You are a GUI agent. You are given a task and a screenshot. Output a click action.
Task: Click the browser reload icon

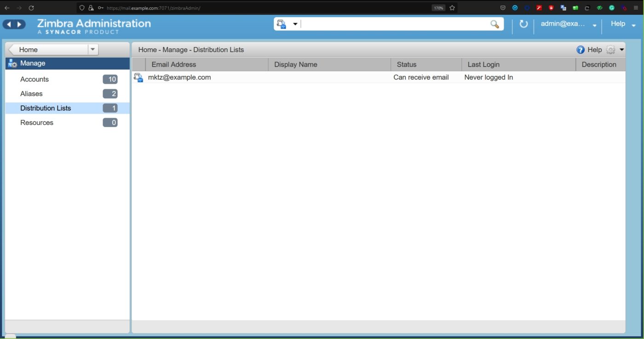click(x=31, y=8)
